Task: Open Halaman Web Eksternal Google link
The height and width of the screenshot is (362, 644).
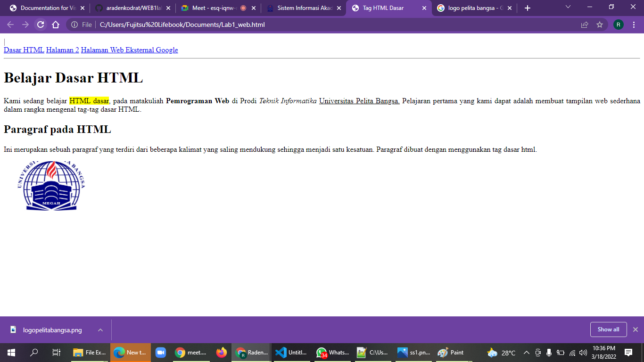Action: (130, 50)
